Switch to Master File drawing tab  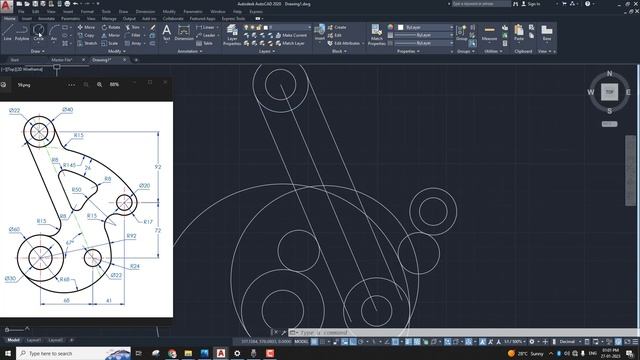(62, 60)
